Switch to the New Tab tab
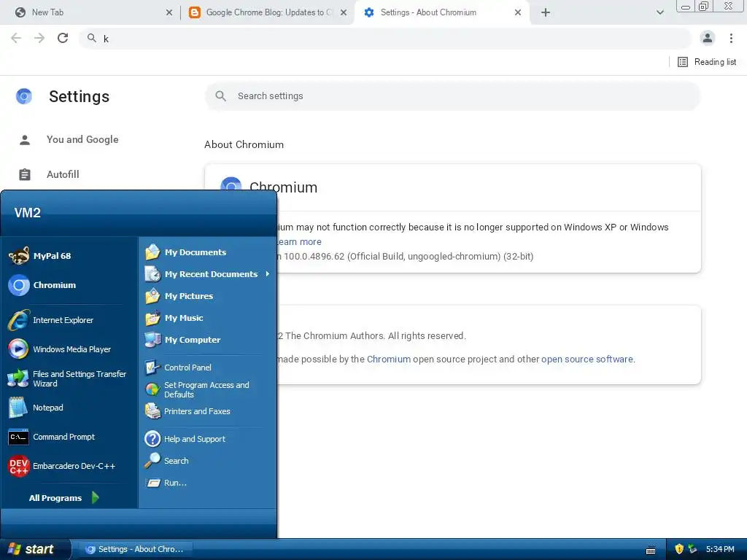 pos(90,12)
